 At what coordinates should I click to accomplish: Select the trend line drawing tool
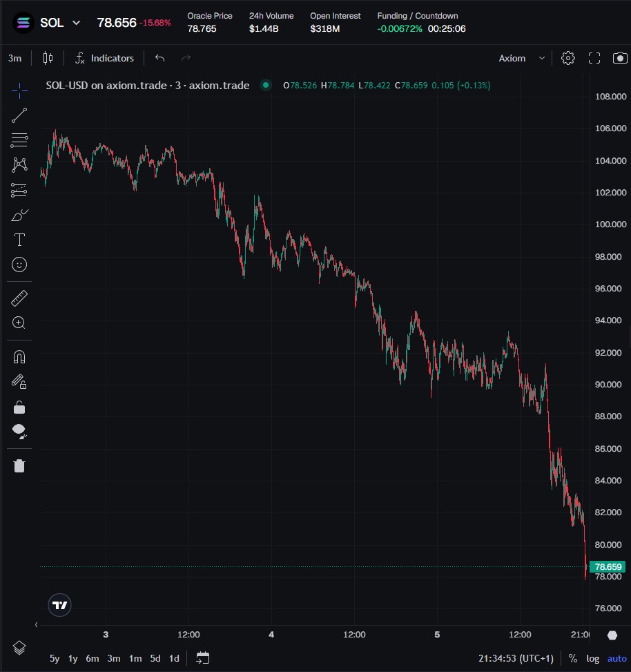19,115
